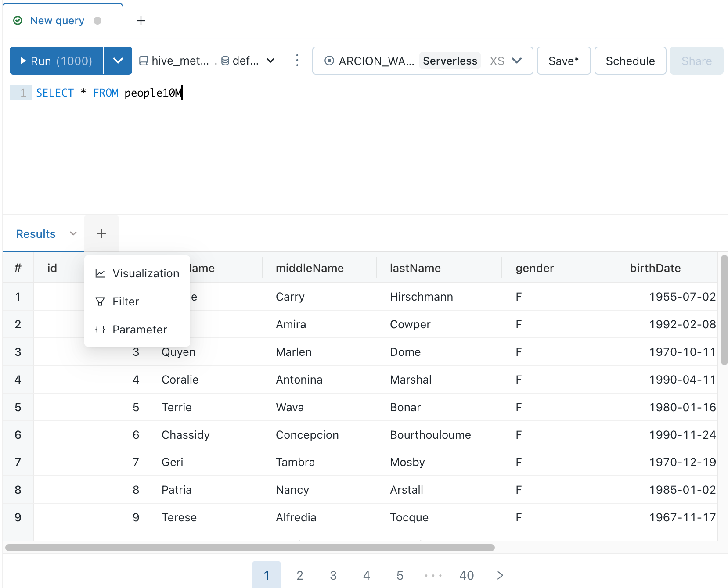The width and height of the screenshot is (728, 588).
Task: Choose Filter from the add menu
Action: [x=137, y=301]
